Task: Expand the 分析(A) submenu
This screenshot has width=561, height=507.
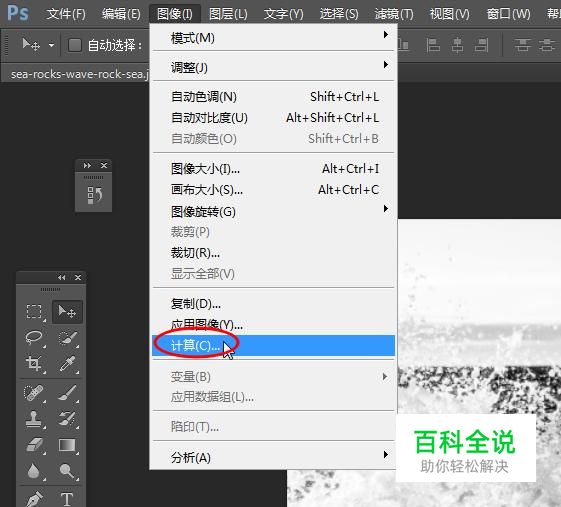Action: click(x=274, y=457)
